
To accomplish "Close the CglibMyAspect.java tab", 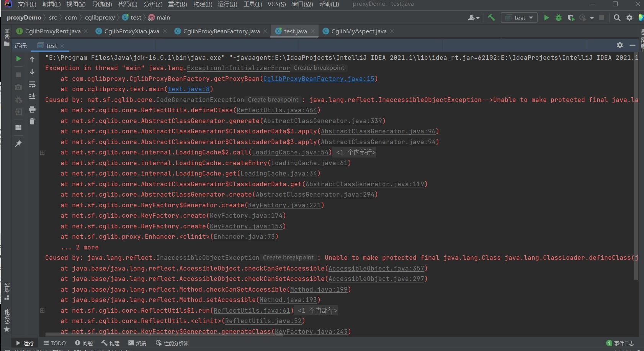I will [x=392, y=31].
